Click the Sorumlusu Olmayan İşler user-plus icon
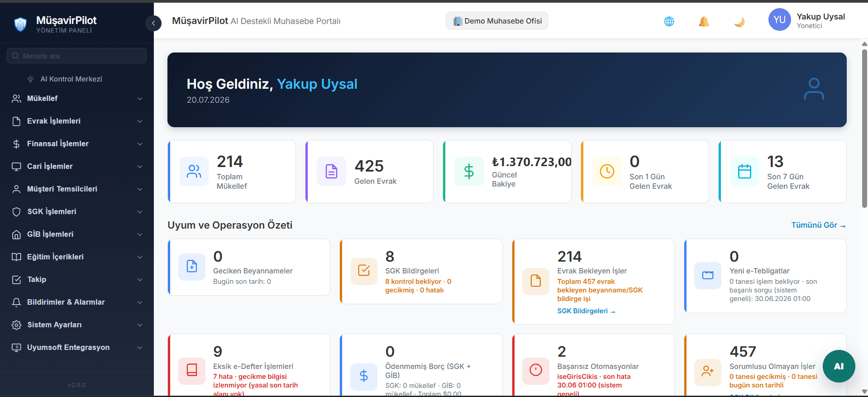 (708, 372)
